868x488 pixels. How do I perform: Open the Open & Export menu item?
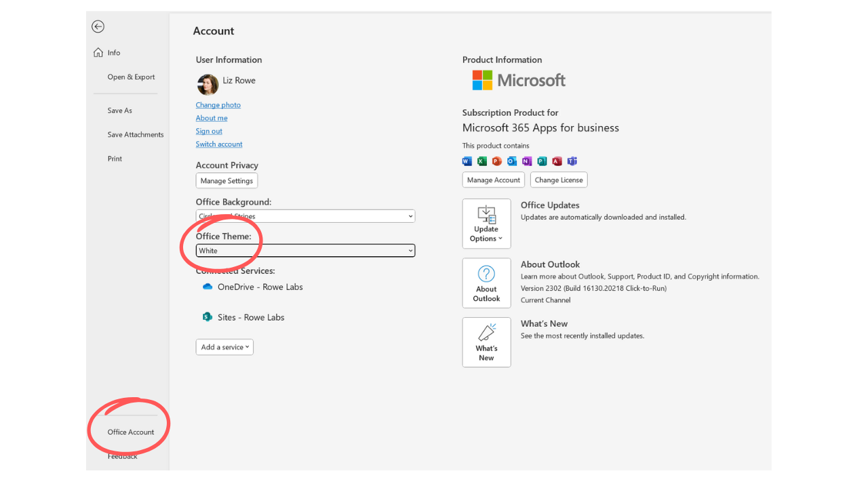pos(131,77)
